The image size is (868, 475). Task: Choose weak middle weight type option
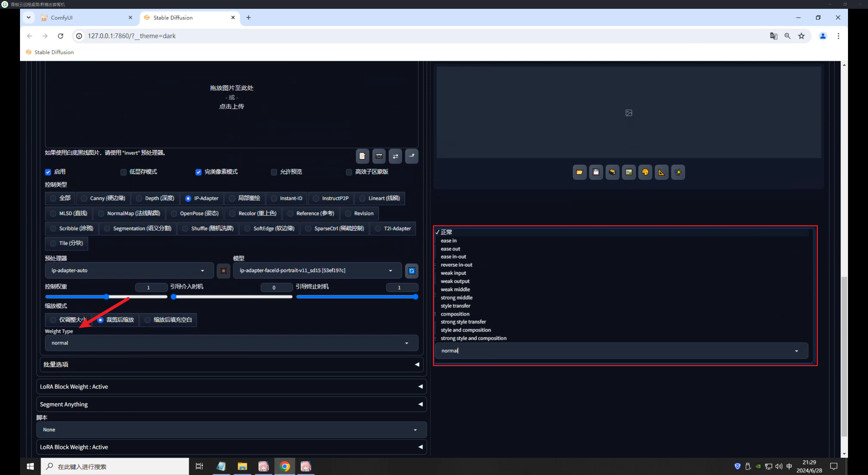(x=455, y=289)
